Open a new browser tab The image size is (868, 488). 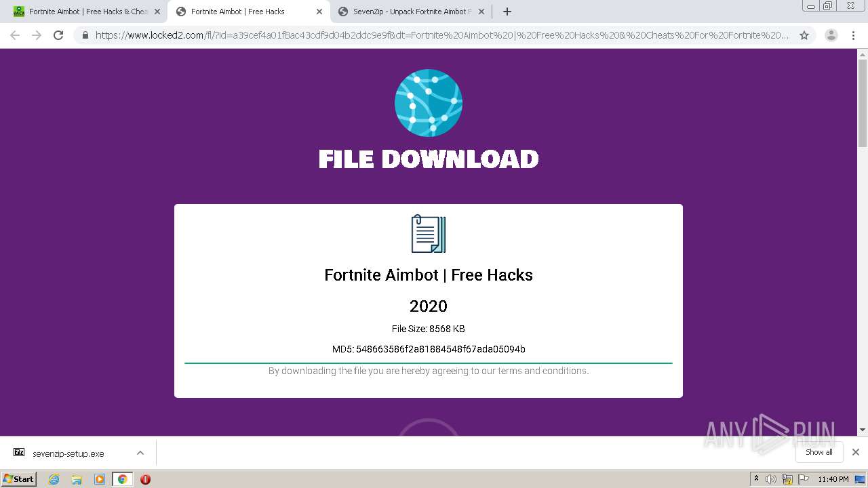[x=507, y=12]
